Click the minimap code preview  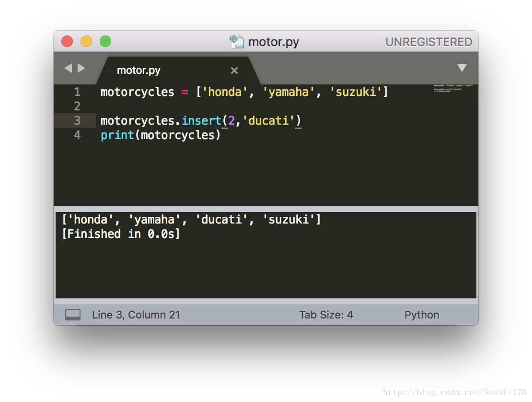coord(453,88)
